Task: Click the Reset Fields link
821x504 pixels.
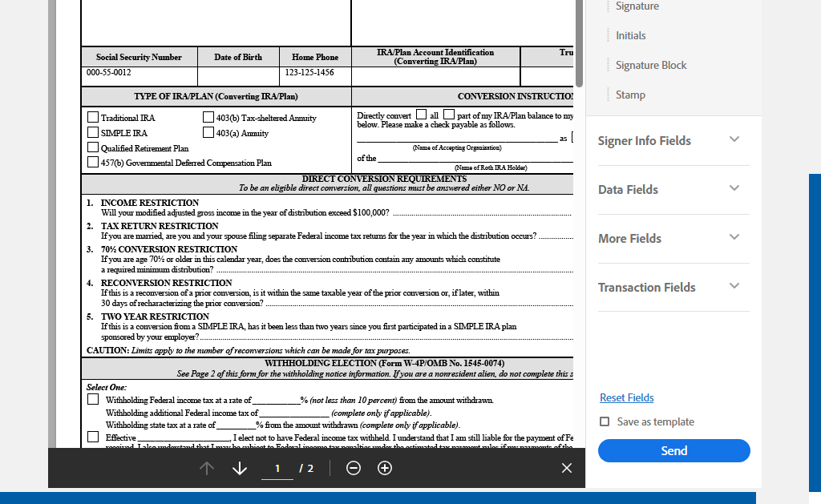Action: 627,397
